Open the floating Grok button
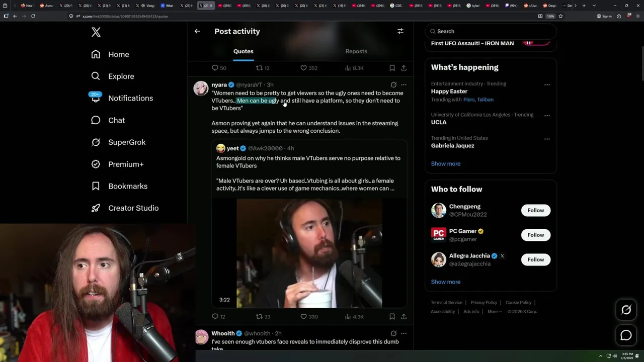The height and width of the screenshot is (362, 644). [x=626, y=310]
